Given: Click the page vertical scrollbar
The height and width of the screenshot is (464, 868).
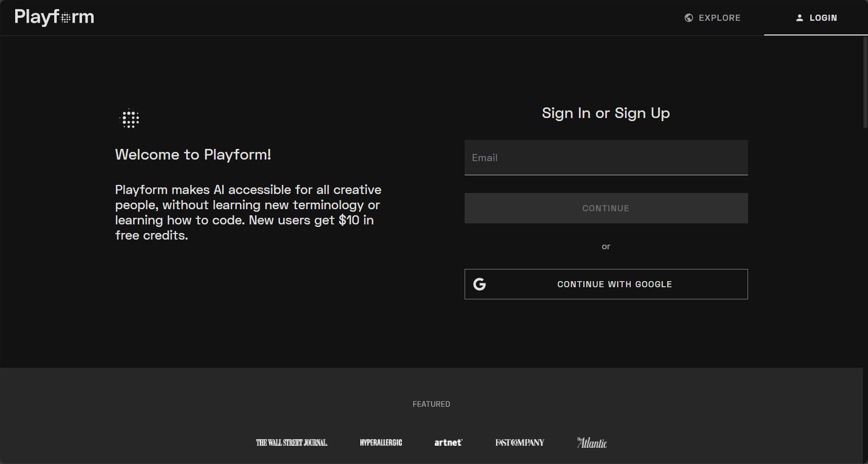Looking at the screenshot, I should click(x=865, y=82).
